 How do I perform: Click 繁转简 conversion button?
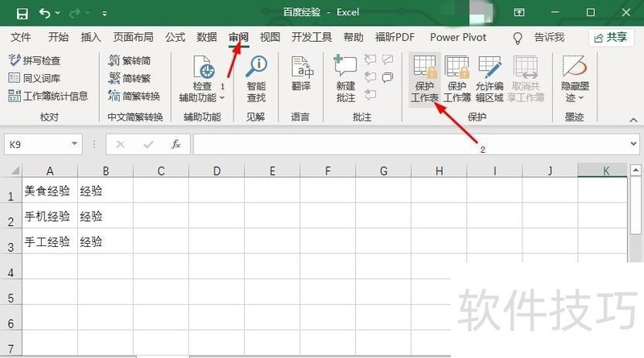point(130,60)
